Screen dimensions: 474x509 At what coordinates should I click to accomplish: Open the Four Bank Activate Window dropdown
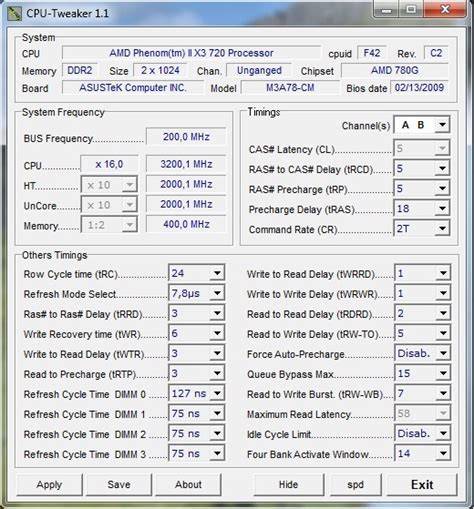tap(422, 453)
